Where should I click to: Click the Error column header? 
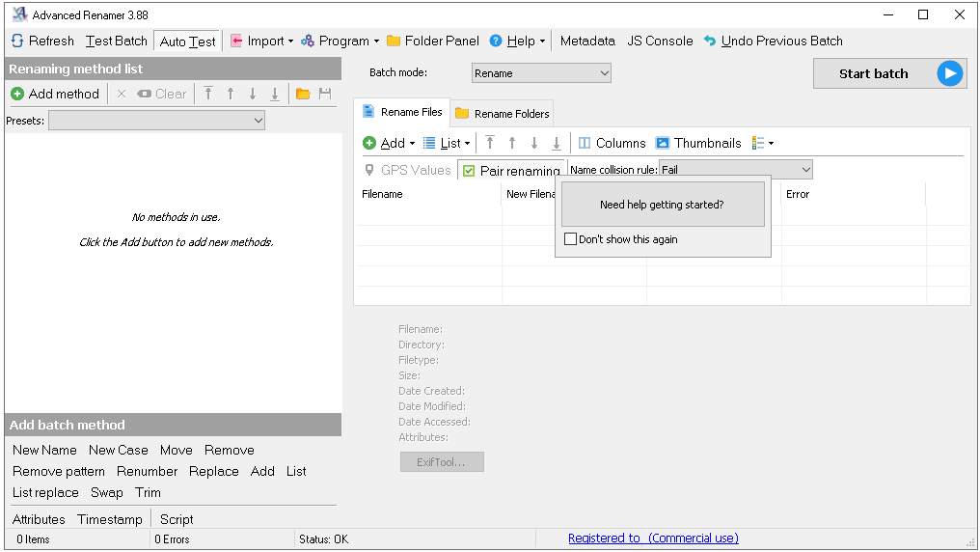(x=853, y=194)
